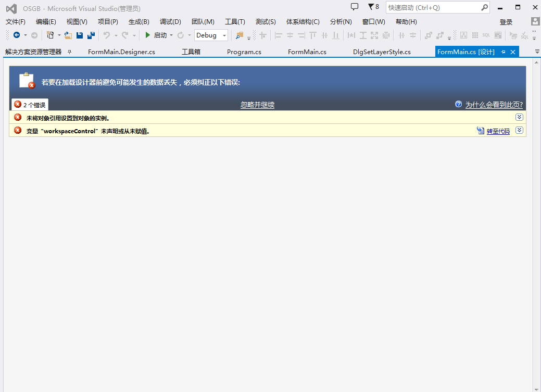Click the Align Tops layout icon
Image resolution: width=541 pixels, height=392 pixels.
coord(313,35)
